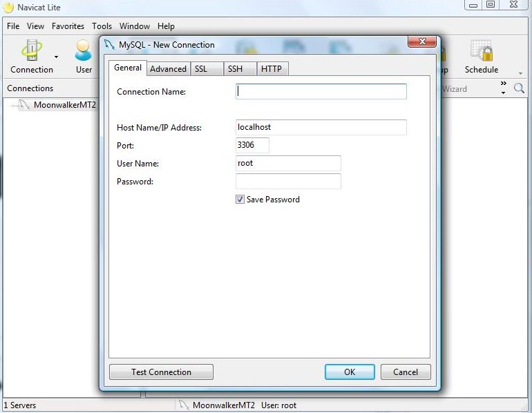The height and width of the screenshot is (413, 532).
Task: Click the Test Connection button
Action: pyautogui.click(x=161, y=372)
